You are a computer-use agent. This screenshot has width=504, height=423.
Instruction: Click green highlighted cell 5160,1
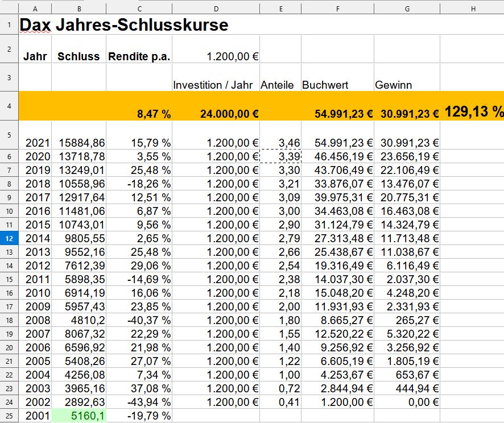click(x=79, y=416)
